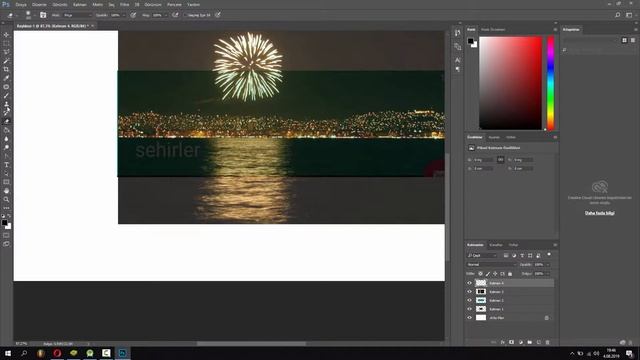Switch to Renk Örnekleri tab
The image size is (640, 360).
[493, 29]
